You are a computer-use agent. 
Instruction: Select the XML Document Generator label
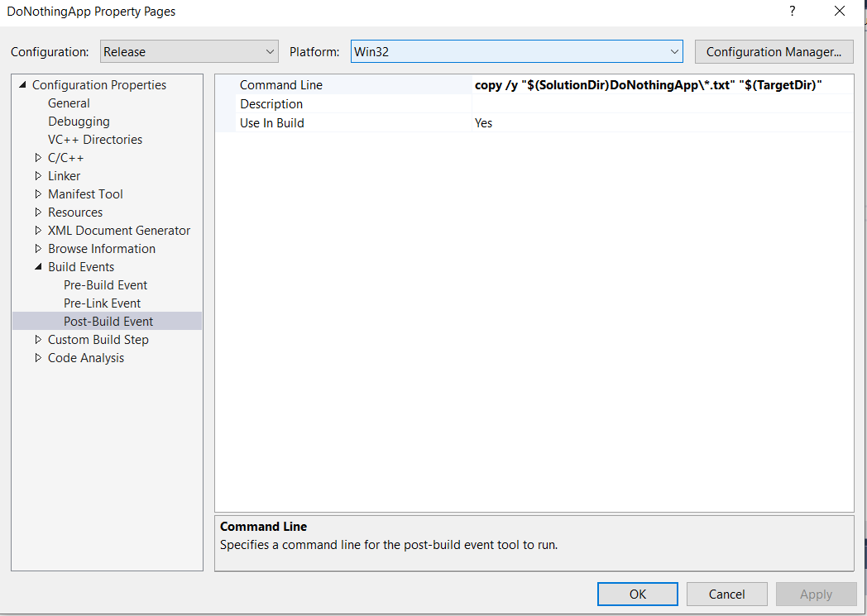pos(119,231)
